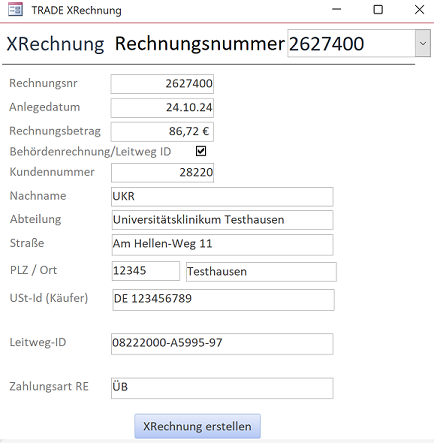Click the Abteilung field with Universitätsklinikum Testhausen
The image size is (434, 443).
click(222, 220)
